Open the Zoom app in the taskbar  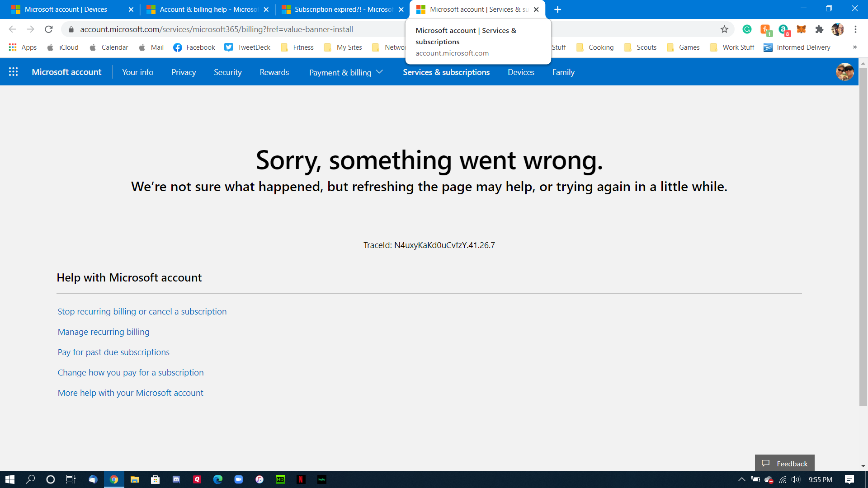point(238,479)
